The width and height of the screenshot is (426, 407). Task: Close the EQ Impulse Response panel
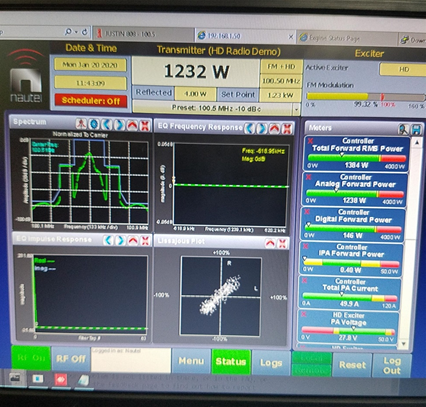145,240
